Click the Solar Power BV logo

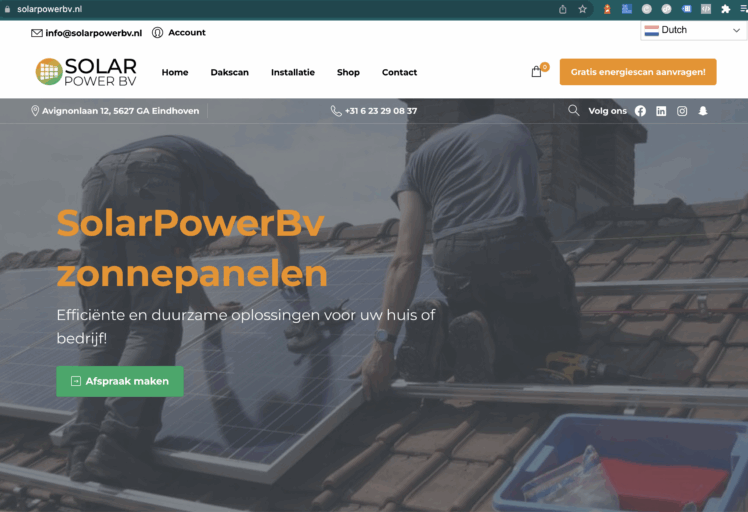pos(86,72)
